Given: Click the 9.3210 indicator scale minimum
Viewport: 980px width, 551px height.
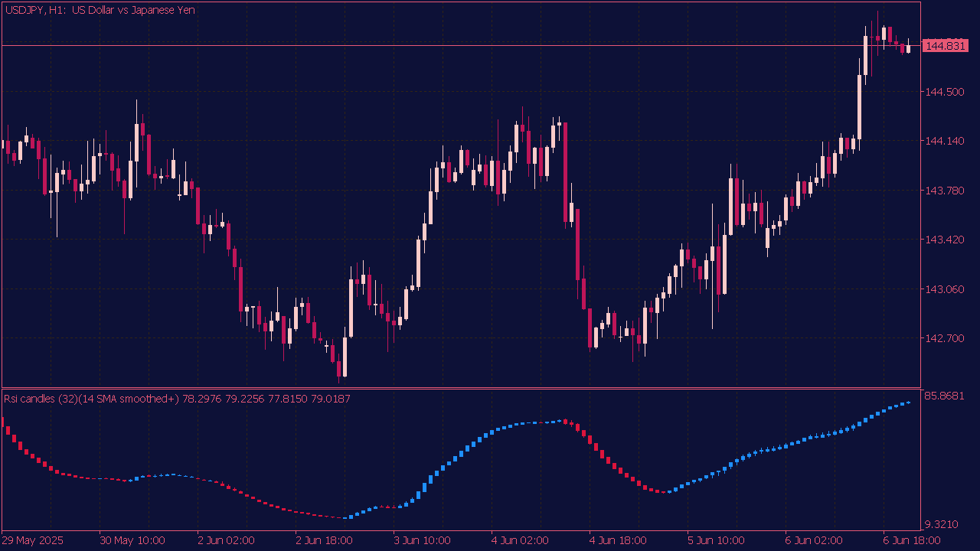Looking at the screenshot, I should [942, 525].
